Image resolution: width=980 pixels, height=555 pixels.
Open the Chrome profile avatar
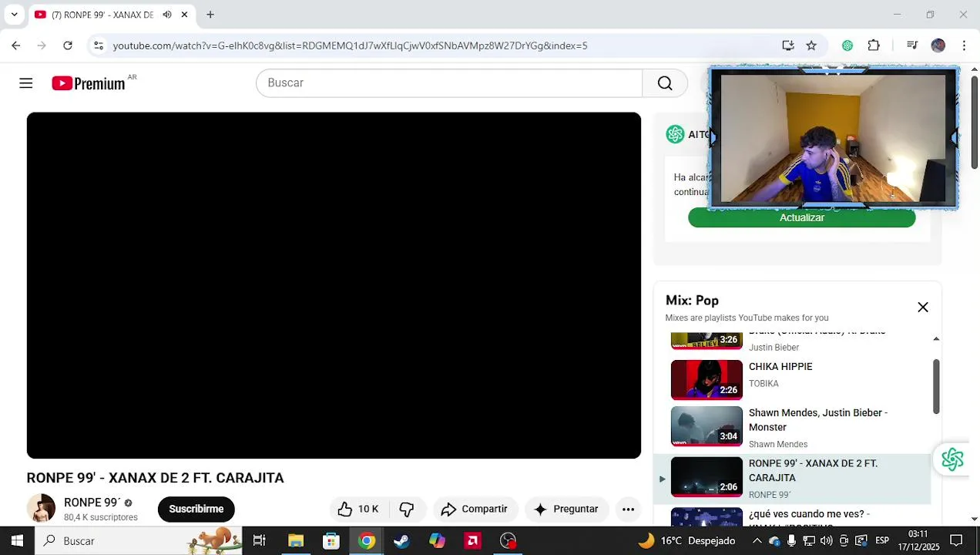tap(938, 45)
